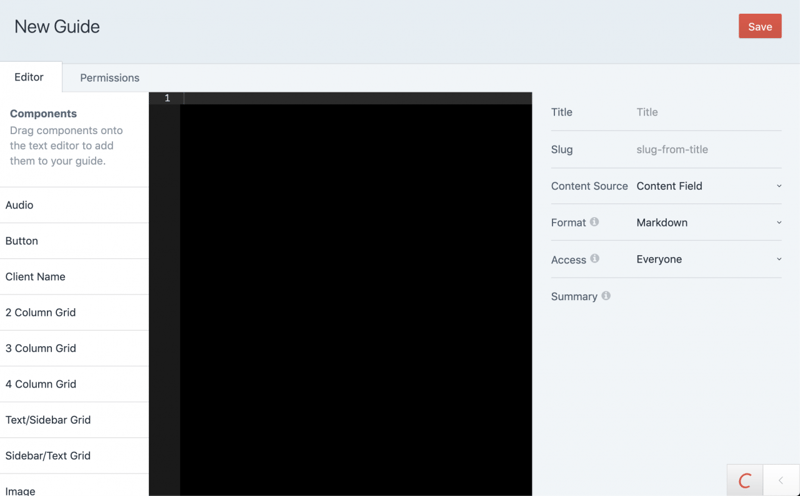Type in the Title input field
This screenshot has width=800, height=496.
[x=706, y=112]
